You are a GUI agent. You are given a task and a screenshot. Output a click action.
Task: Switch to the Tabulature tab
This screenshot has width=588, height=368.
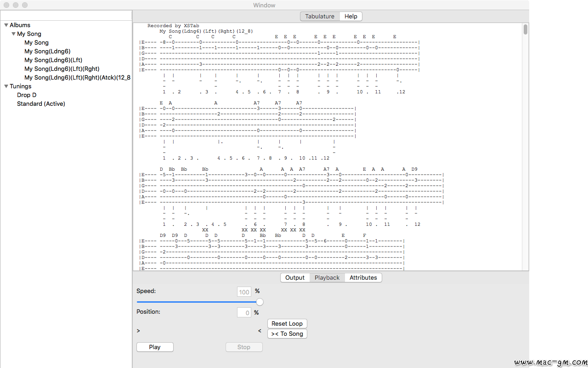click(320, 16)
